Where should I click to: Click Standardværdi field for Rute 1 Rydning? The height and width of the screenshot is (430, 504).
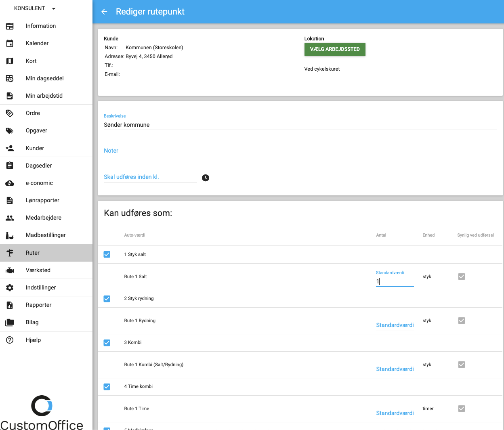point(395,325)
